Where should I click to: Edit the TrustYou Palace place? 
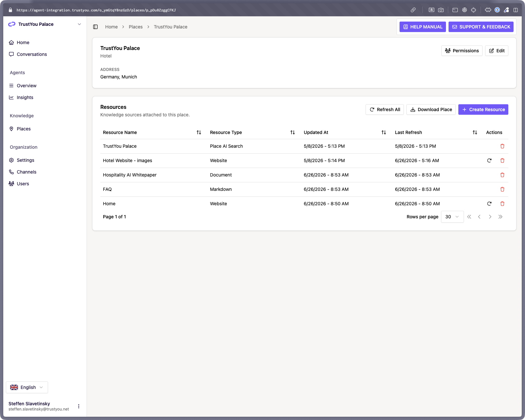(497, 51)
